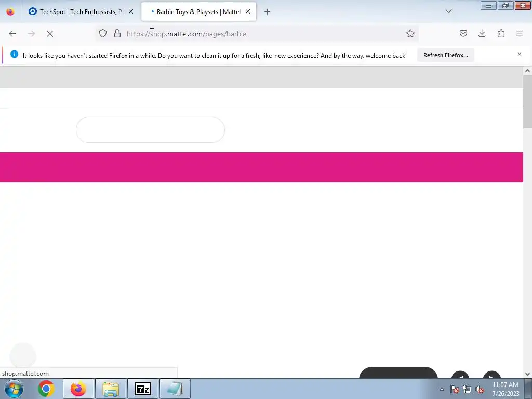
Task: Open the Downloads panel
Action: [x=482, y=34]
